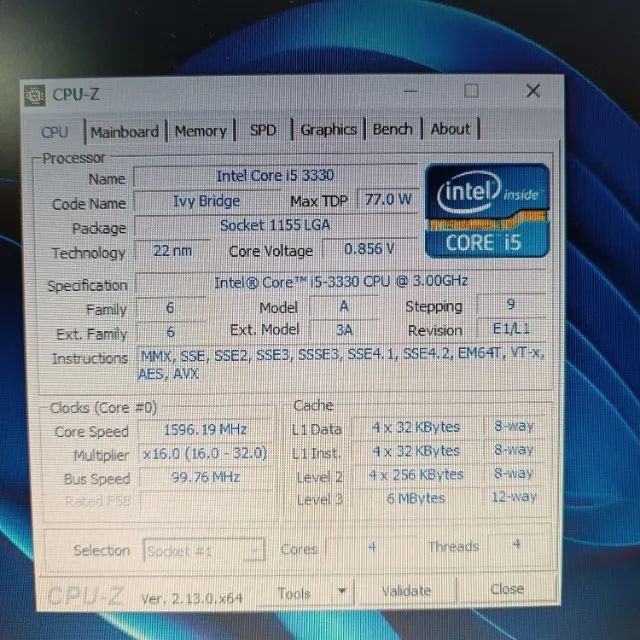Viewport: 640px width, 640px height.
Task: Switch to the Mainboard tab
Action: (x=124, y=132)
